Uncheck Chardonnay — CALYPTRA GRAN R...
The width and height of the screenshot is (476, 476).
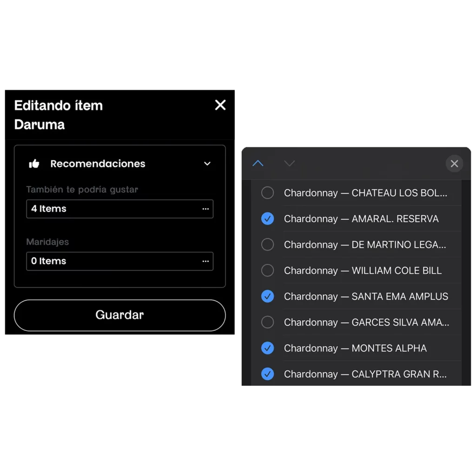click(x=267, y=374)
